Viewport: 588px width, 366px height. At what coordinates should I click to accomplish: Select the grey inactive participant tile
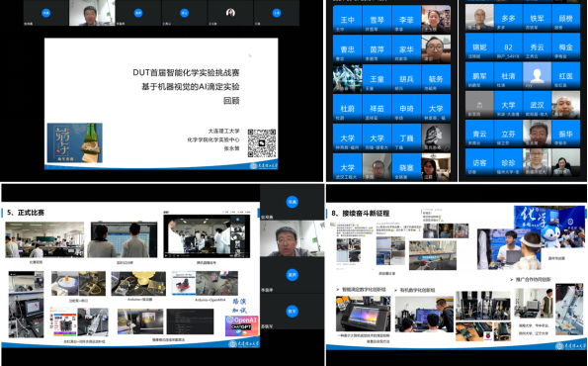pos(479,105)
